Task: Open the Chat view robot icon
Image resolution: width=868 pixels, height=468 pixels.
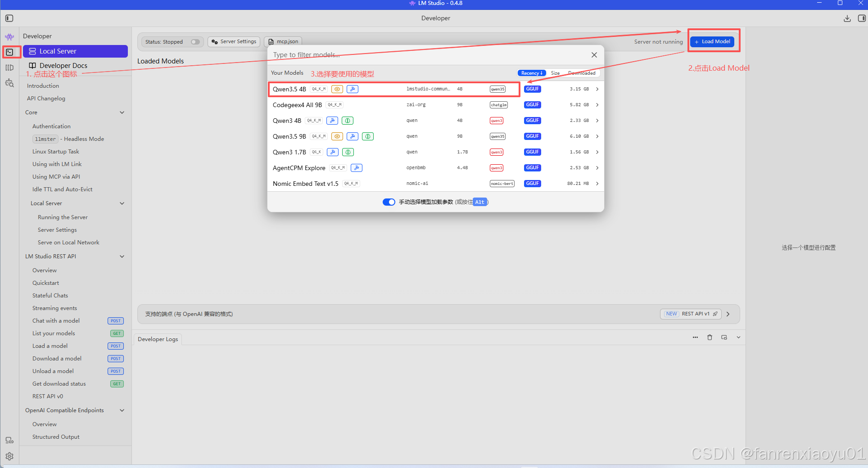Action: click(x=9, y=36)
